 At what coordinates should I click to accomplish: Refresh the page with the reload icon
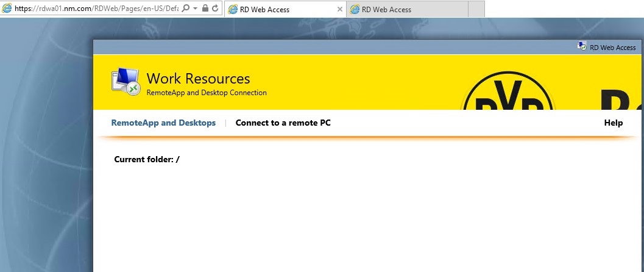coord(215,9)
